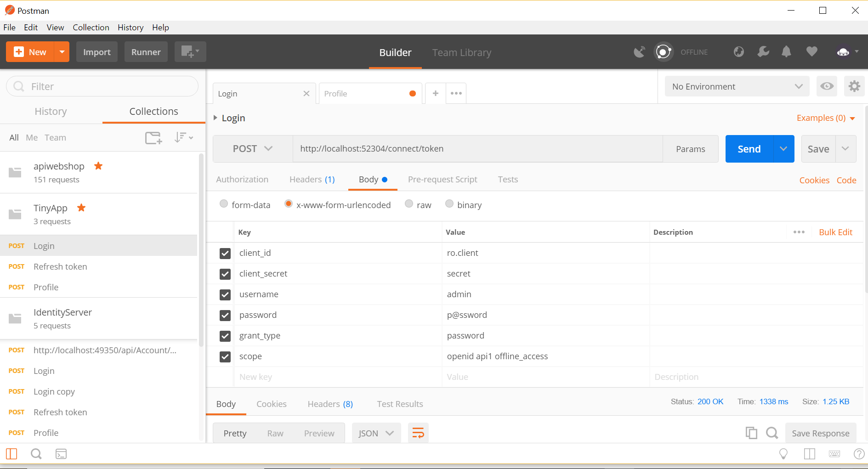This screenshot has height=469, width=868.
Task: Create a new collection folder icon
Action: pyautogui.click(x=153, y=137)
